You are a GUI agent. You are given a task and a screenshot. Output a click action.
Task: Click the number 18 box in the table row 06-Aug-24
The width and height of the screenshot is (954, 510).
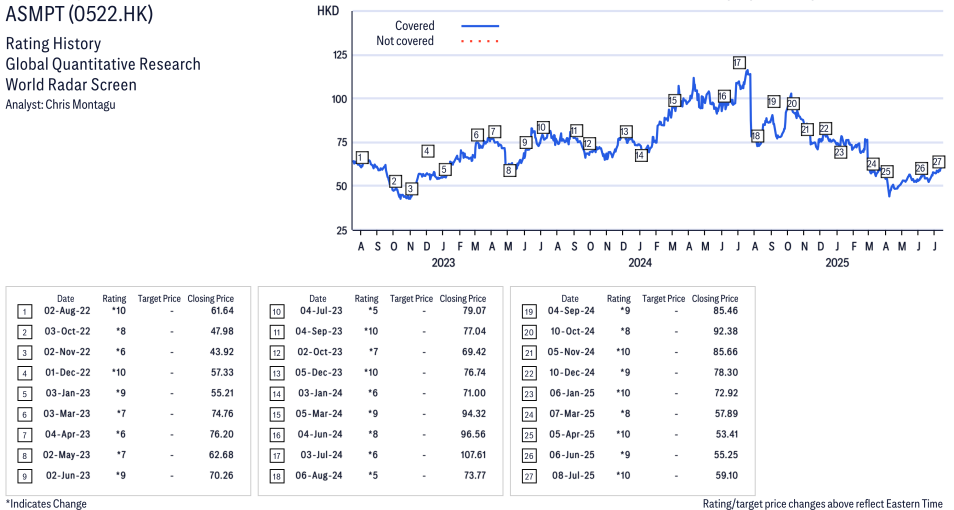coord(277,476)
